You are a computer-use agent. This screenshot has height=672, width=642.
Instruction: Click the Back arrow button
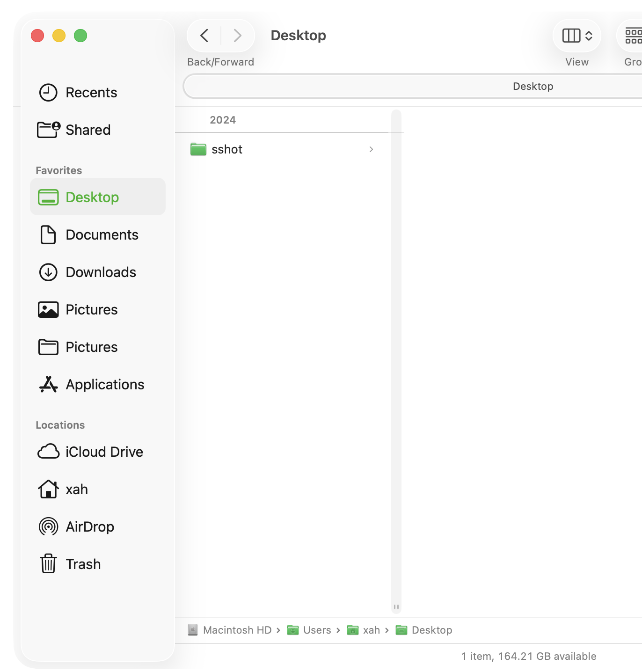coord(204,36)
